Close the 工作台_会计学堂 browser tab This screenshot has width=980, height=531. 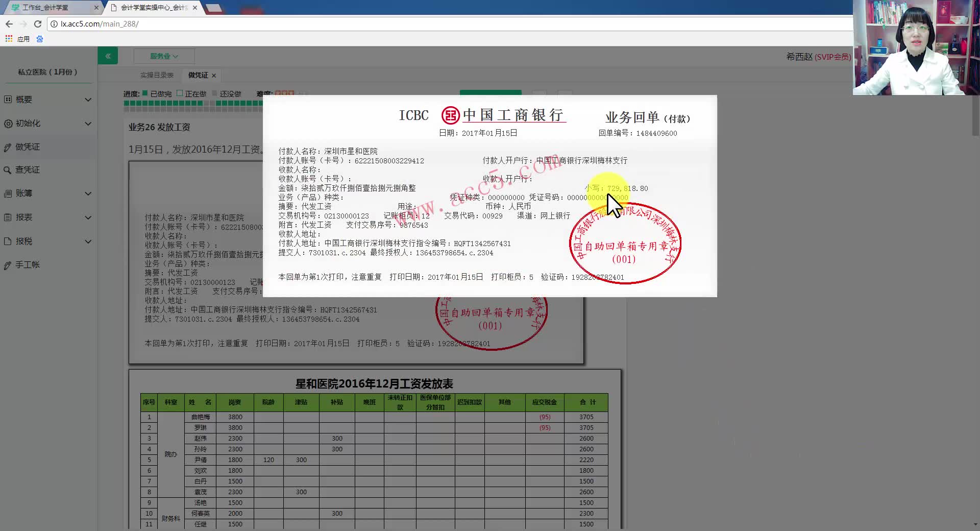(x=96, y=8)
